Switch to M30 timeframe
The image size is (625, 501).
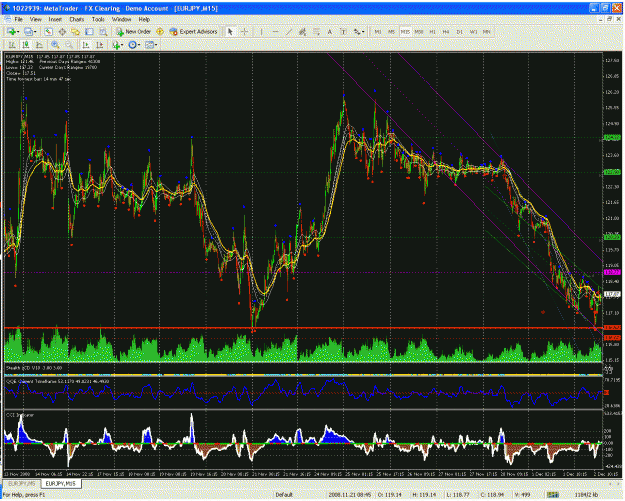point(419,32)
